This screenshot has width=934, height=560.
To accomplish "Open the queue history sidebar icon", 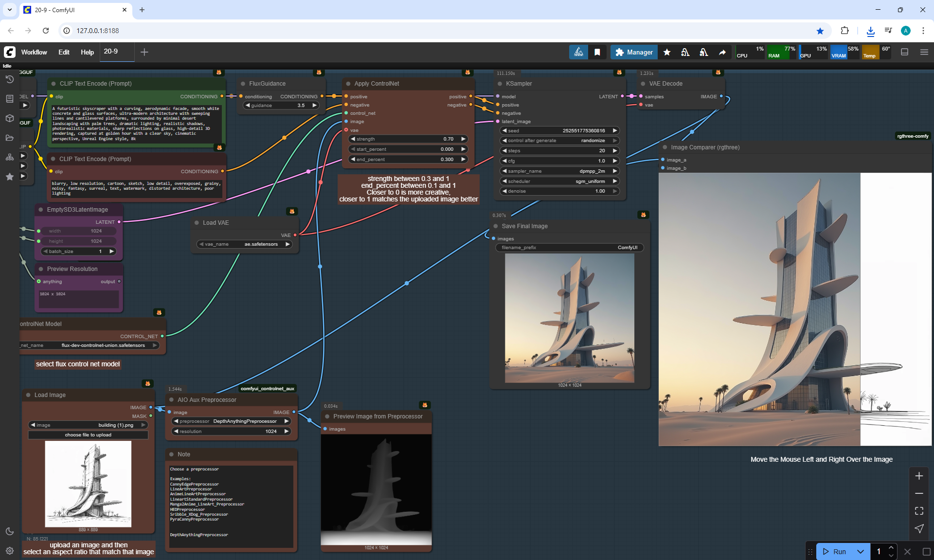I will [x=9, y=79].
